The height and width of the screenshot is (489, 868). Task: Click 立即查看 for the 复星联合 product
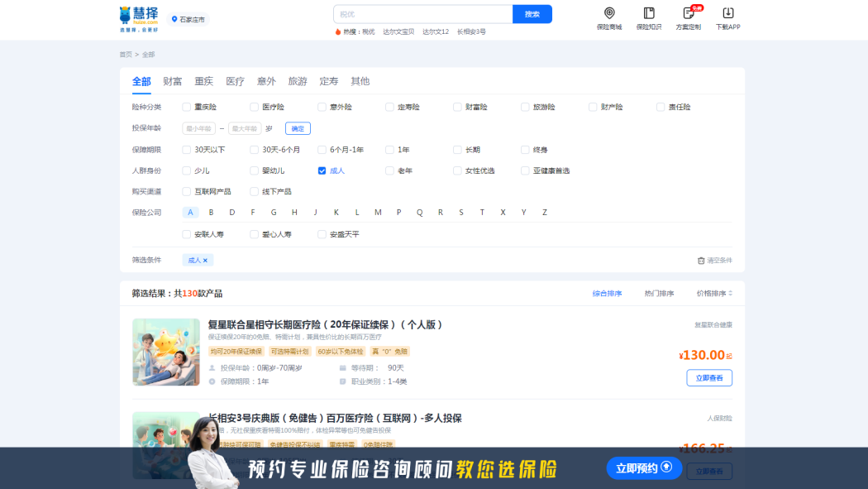(x=709, y=377)
